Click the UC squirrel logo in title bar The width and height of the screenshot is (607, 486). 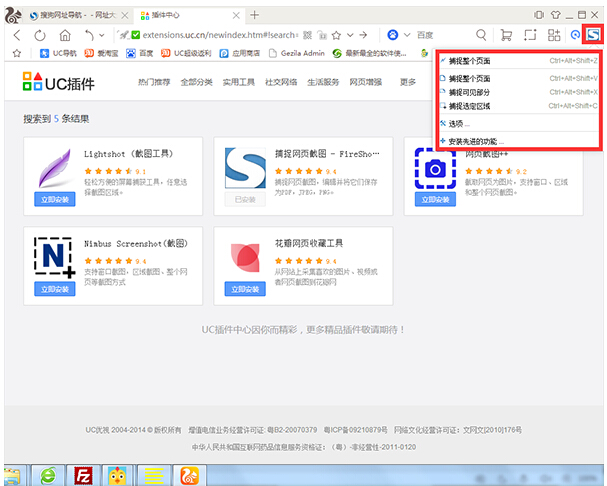click(x=13, y=15)
